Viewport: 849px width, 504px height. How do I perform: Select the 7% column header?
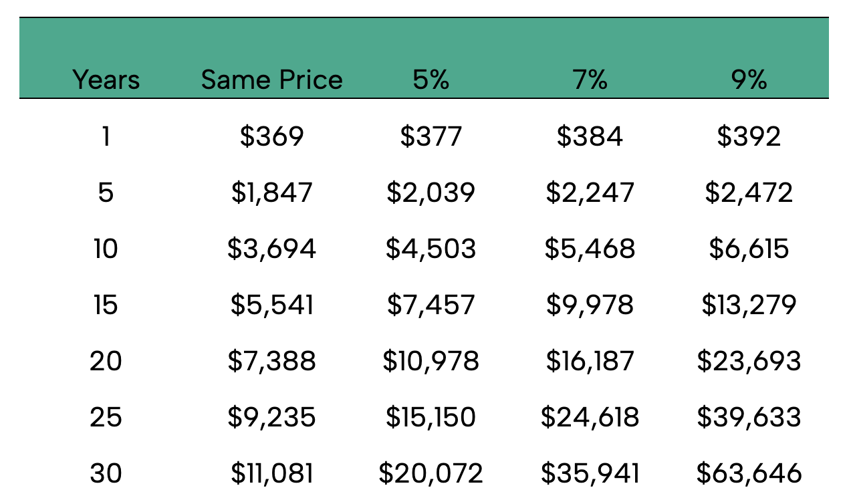[x=590, y=80]
